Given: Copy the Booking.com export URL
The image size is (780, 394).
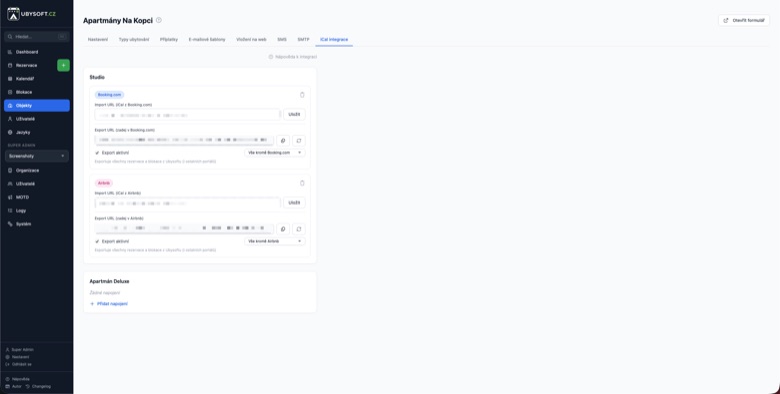Looking at the screenshot, I should point(283,141).
